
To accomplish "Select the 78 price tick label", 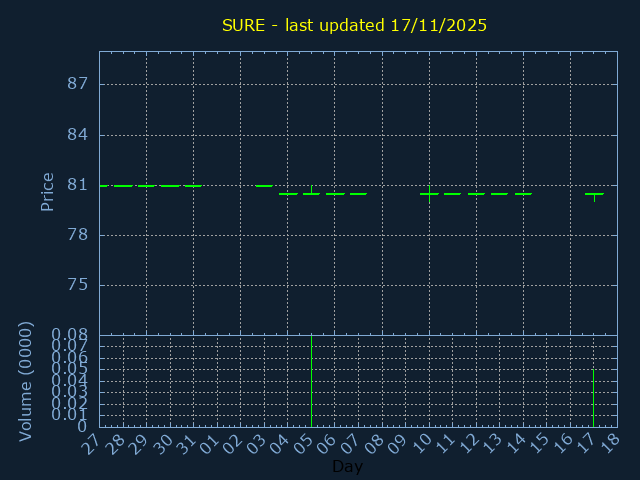I will [78, 235].
